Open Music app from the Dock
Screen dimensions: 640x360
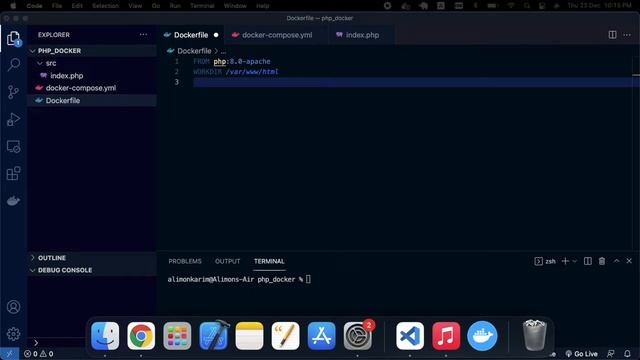(446, 336)
